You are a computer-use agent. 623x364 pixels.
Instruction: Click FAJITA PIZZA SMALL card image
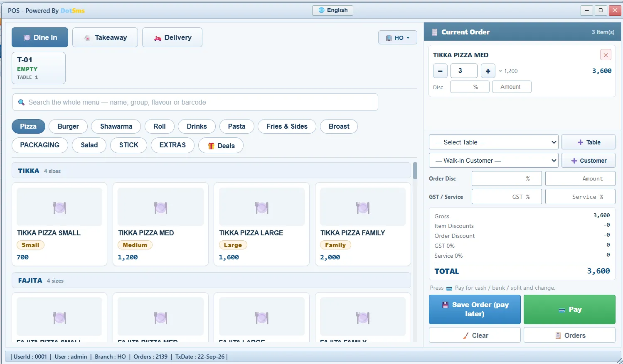tap(59, 316)
